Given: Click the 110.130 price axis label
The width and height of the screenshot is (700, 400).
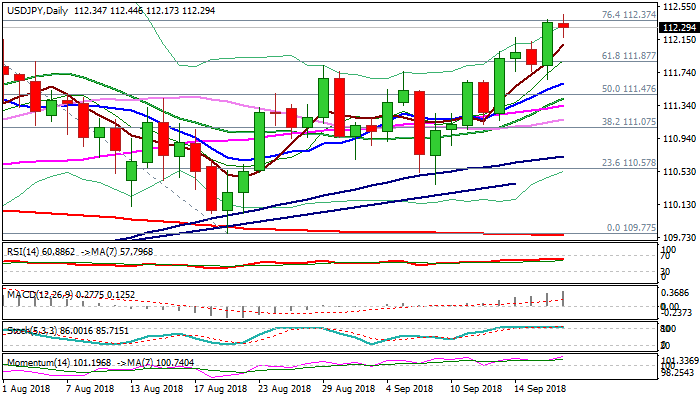Looking at the screenshot, I should (678, 204).
